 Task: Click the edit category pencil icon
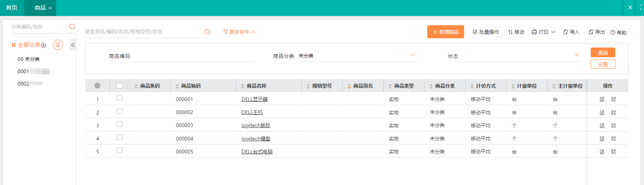[58, 45]
